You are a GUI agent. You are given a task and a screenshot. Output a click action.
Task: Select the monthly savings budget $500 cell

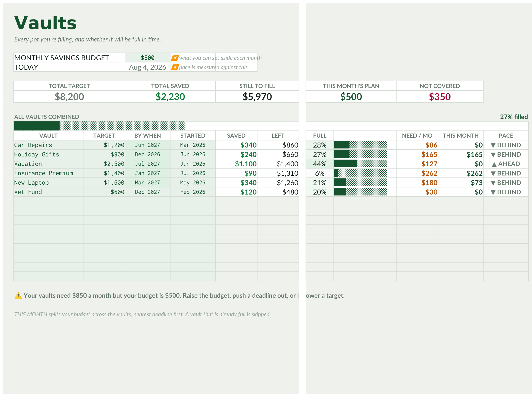point(147,58)
